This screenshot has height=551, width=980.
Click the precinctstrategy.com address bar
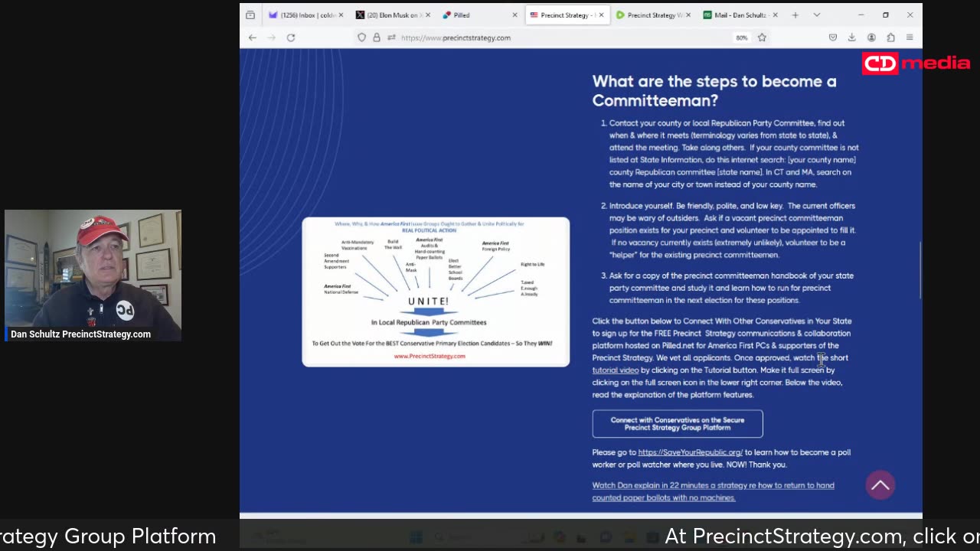563,37
